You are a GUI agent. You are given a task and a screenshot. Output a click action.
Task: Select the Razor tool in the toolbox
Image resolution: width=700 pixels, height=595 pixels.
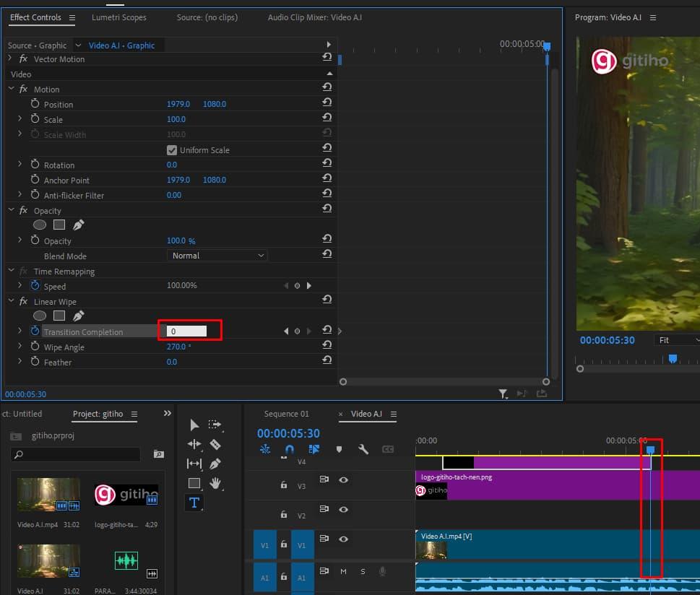(215, 444)
